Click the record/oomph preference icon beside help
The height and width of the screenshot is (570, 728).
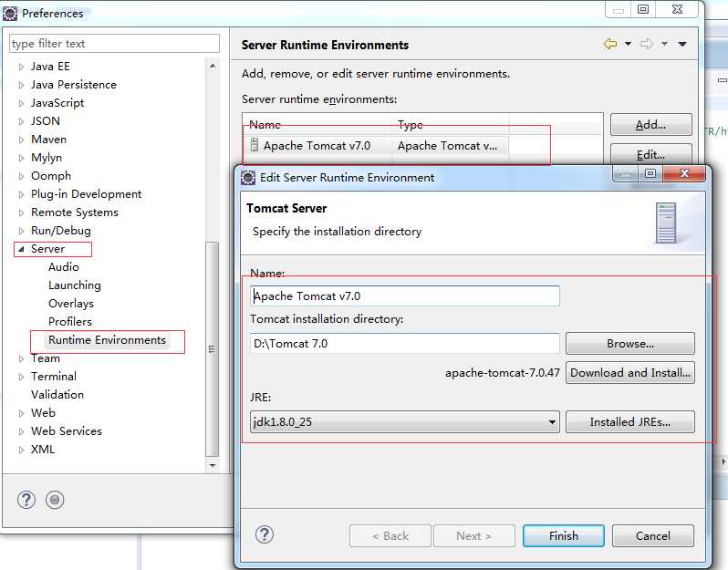pyautogui.click(x=55, y=500)
